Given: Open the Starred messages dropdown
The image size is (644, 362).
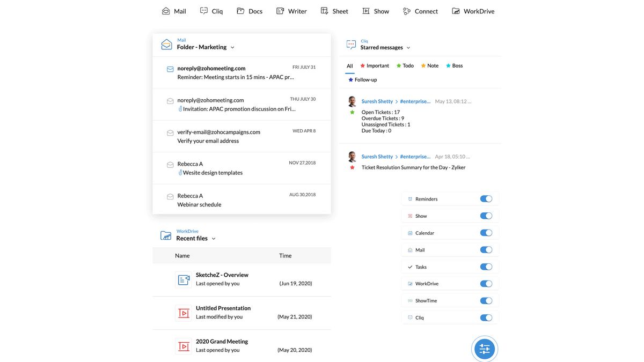Looking at the screenshot, I should (x=409, y=47).
